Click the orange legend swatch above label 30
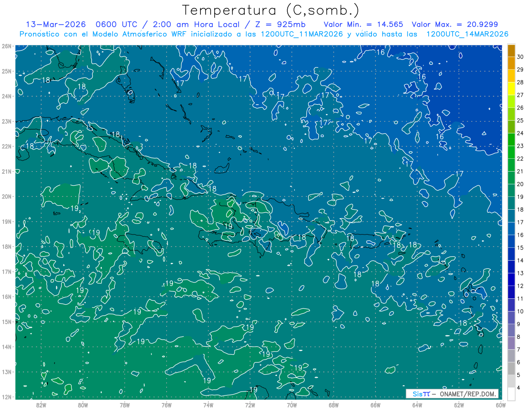Image resolution: width=532 pixels, height=411 pixels. (x=511, y=51)
